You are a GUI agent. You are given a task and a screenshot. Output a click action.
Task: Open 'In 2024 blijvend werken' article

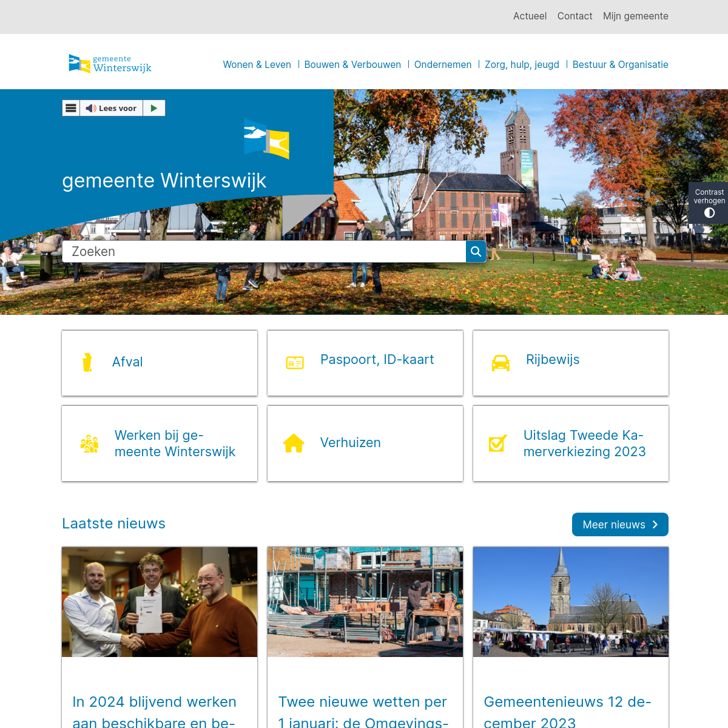[x=154, y=711]
